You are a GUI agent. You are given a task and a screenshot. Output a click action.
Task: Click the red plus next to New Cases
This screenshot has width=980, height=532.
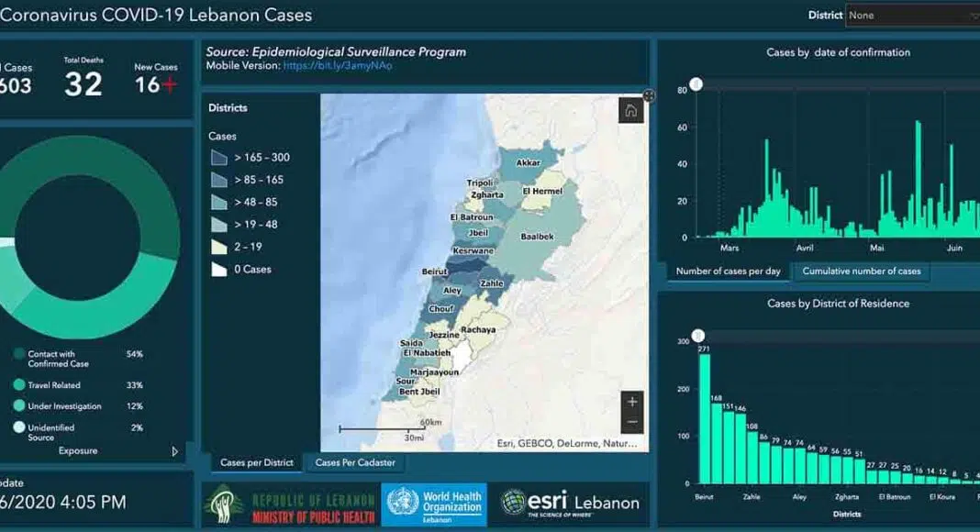tap(170, 85)
